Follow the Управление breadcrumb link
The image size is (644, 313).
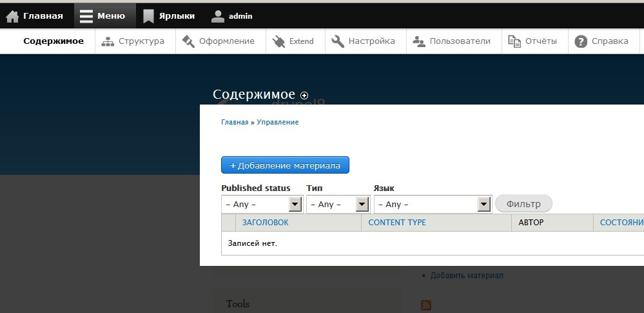click(x=278, y=122)
